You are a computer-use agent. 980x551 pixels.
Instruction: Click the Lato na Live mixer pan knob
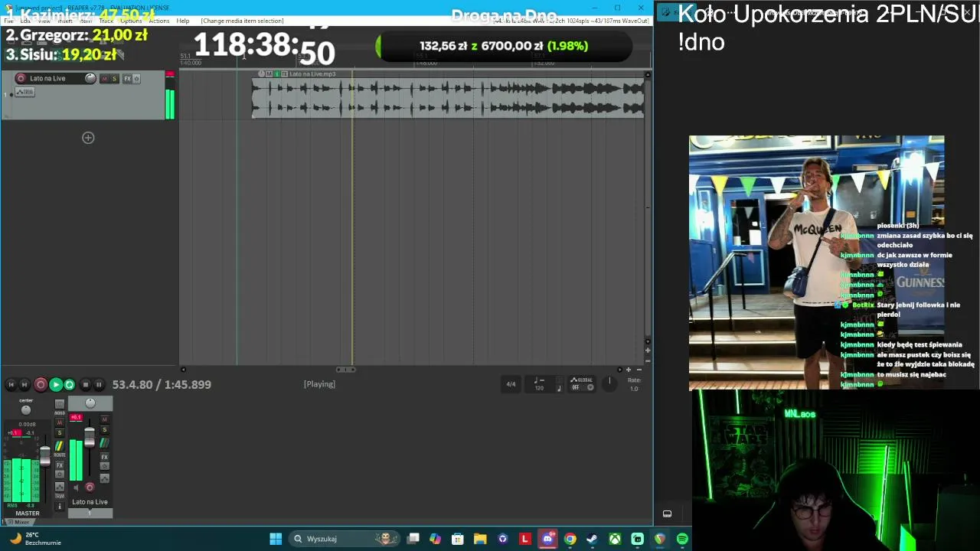point(90,403)
